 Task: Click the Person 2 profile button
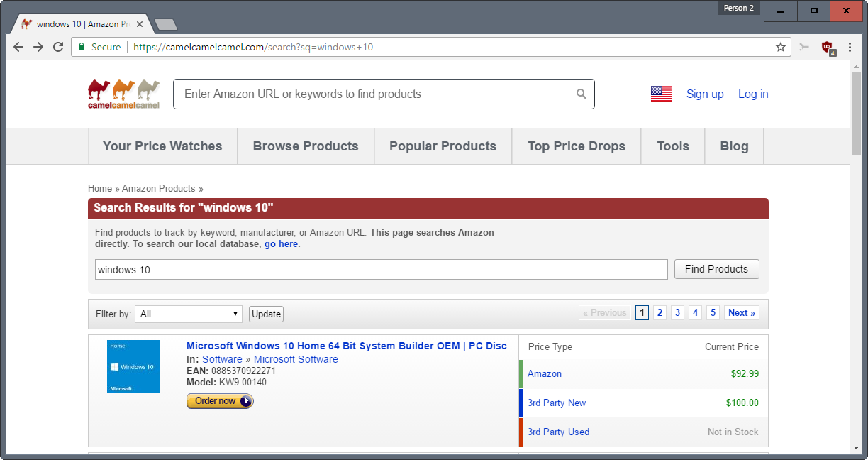tap(739, 8)
